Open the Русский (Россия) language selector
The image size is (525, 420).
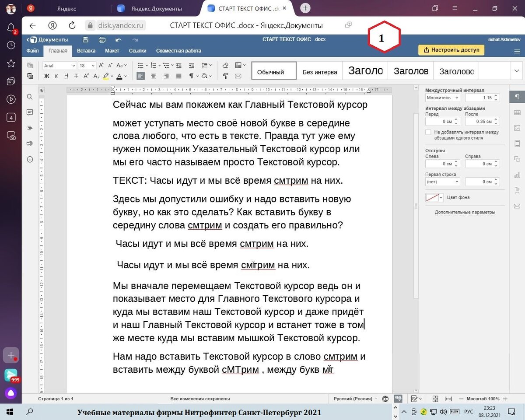point(356,399)
